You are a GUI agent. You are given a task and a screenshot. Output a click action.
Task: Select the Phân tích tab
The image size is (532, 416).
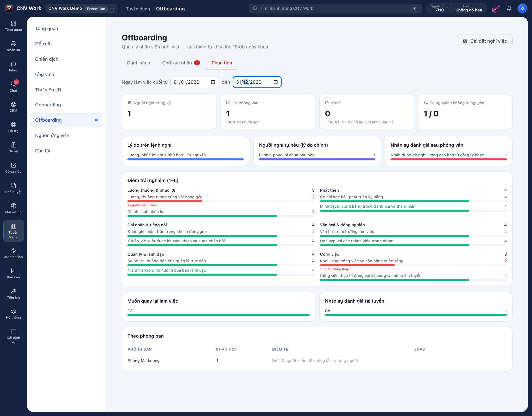(x=222, y=63)
